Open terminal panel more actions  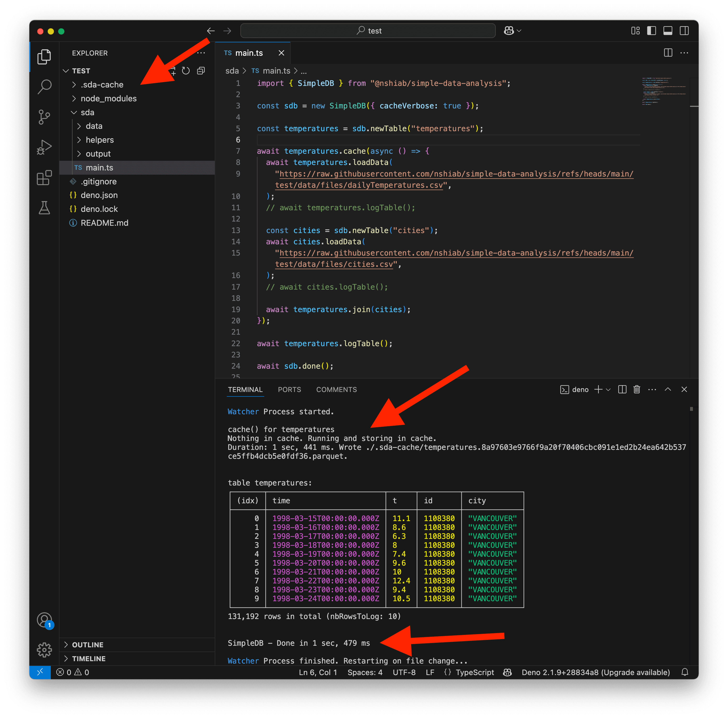point(652,390)
